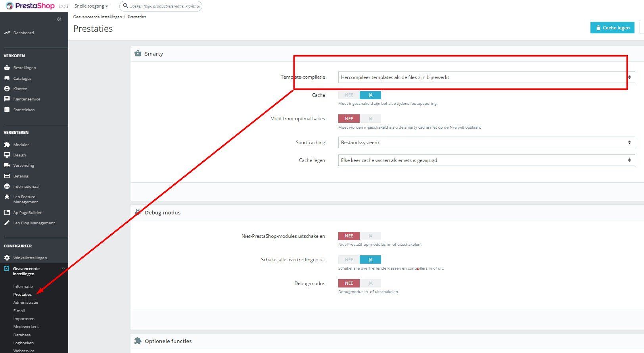Set Multi-front-optimalisaties to JA
This screenshot has height=353, width=644.
point(370,119)
